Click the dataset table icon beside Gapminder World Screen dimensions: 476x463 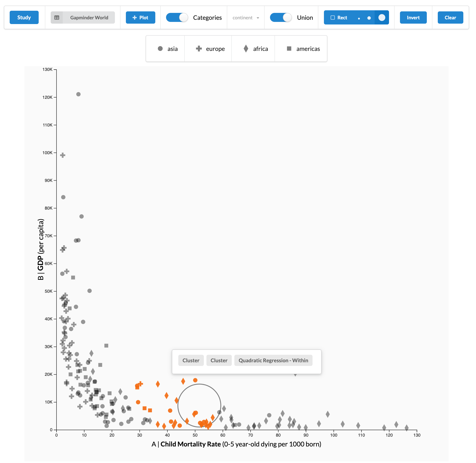[x=57, y=18]
